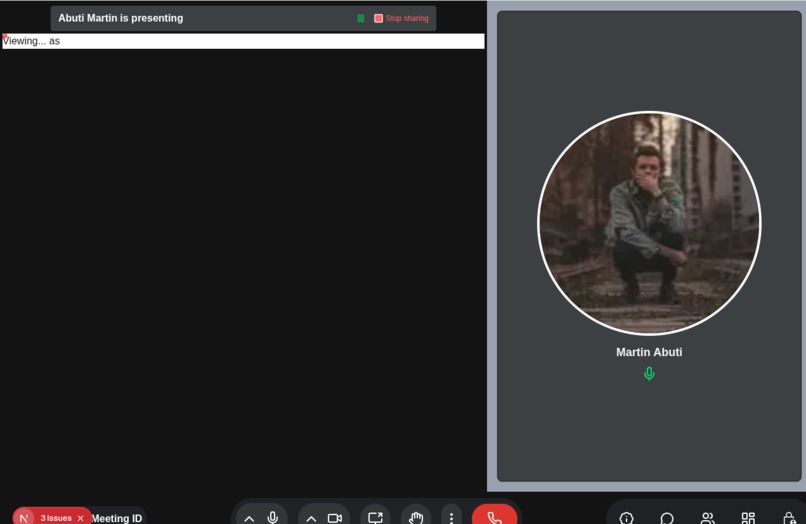This screenshot has width=806, height=524.
Task: Click the 'Viewing... as' white bar
Action: [243, 41]
